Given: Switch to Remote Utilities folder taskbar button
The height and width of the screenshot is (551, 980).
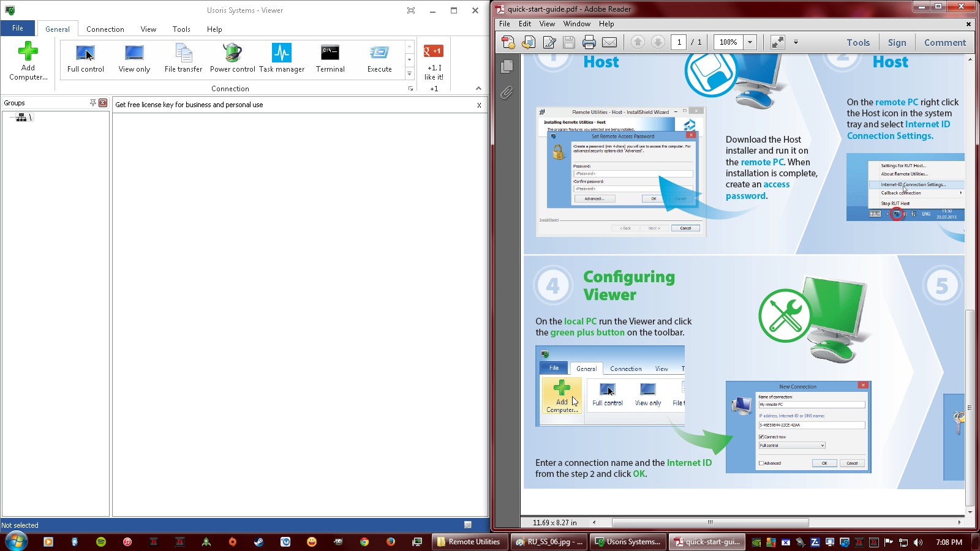Looking at the screenshot, I should tap(470, 542).
